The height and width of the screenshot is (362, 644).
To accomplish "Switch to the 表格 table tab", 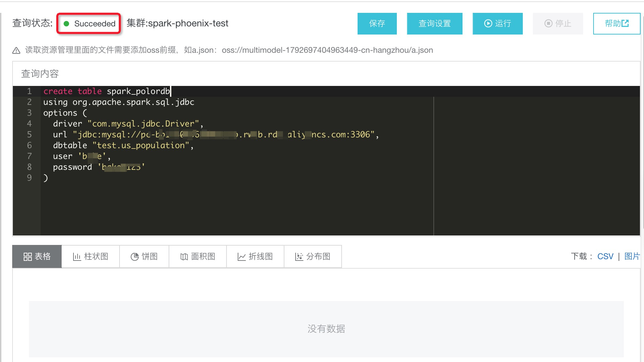I will pyautogui.click(x=37, y=256).
